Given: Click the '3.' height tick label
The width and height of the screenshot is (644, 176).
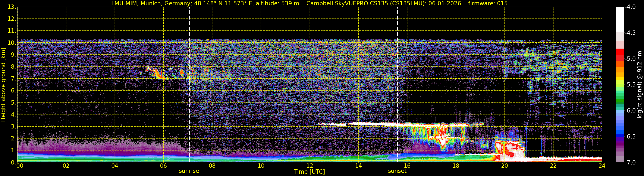Looking at the screenshot, I should (x=13, y=127).
